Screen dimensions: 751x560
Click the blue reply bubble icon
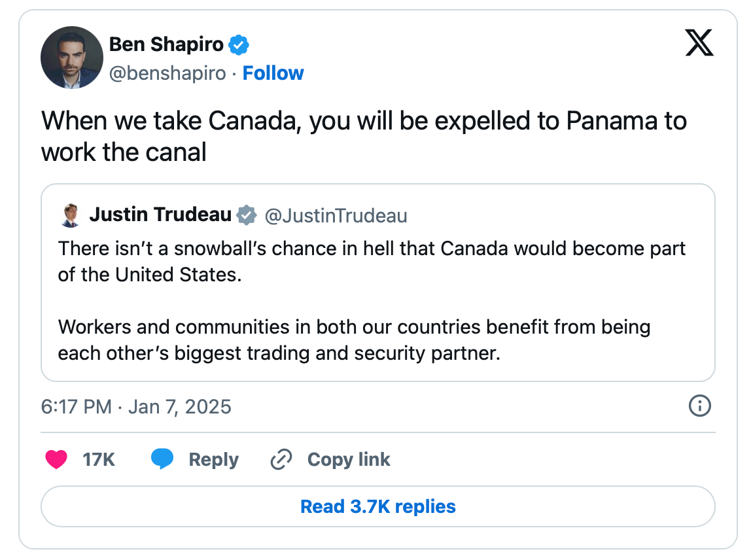point(162,459)
